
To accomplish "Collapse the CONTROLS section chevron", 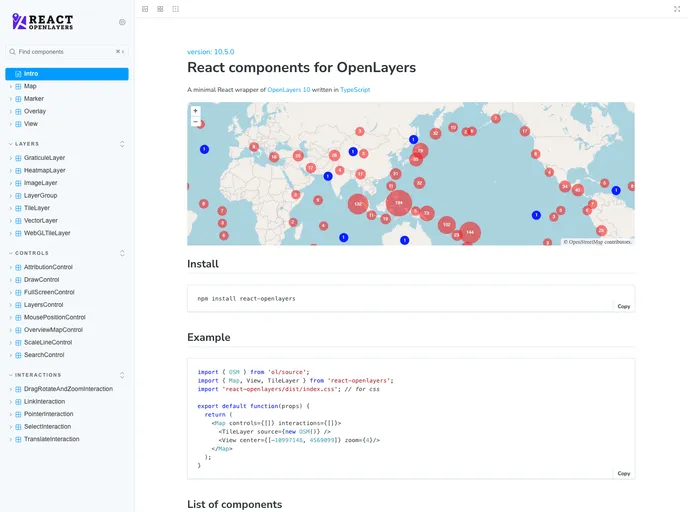I will click(x=11, y=253).
